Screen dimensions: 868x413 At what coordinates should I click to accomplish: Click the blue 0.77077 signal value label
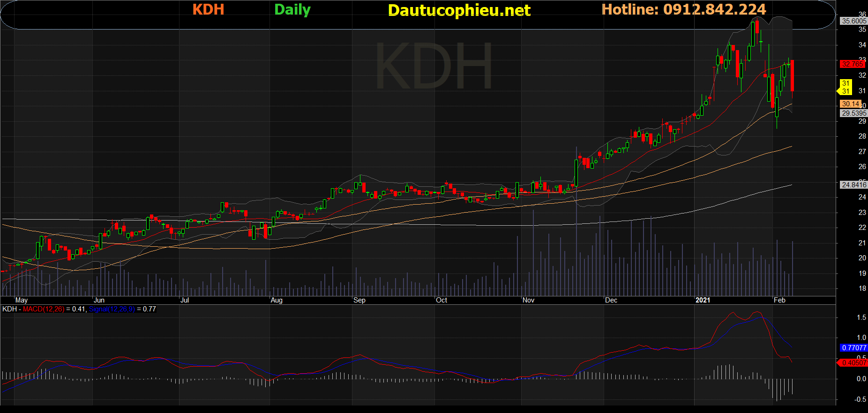tap(853, 348)
